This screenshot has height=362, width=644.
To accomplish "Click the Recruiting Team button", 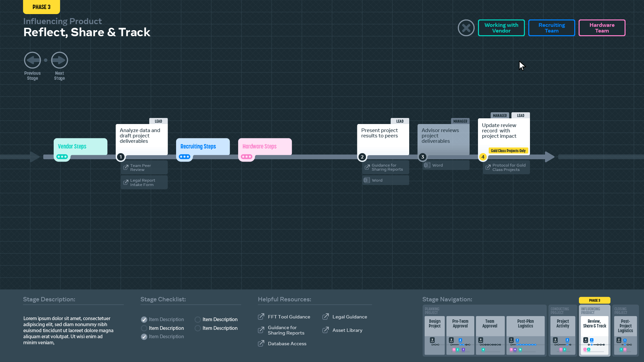I will pos(551,28).
